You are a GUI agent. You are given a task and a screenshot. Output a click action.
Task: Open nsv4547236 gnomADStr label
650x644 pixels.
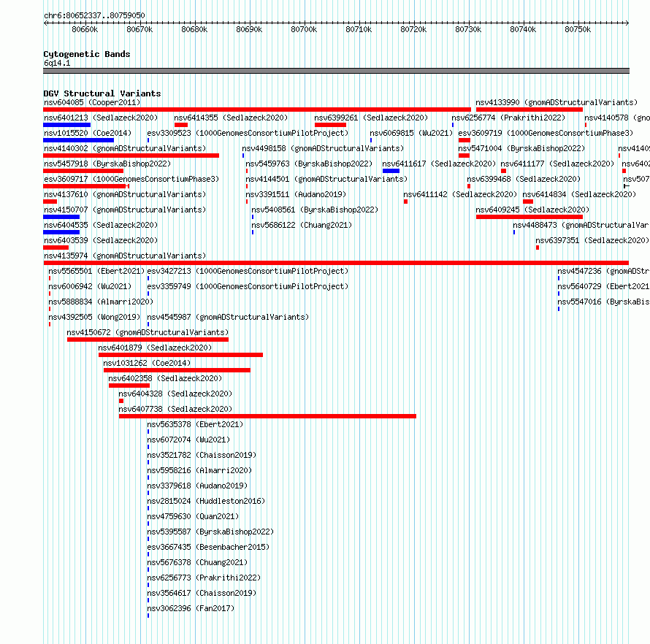(x=603, y=271)
